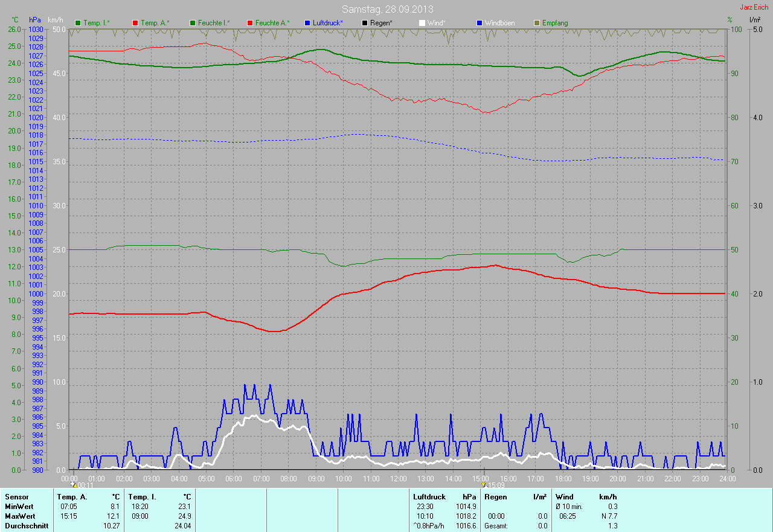Click the blue swatch beside Windböen legend
The height and width of the screenshot is (532, 773).
click(x=480, y=23)
